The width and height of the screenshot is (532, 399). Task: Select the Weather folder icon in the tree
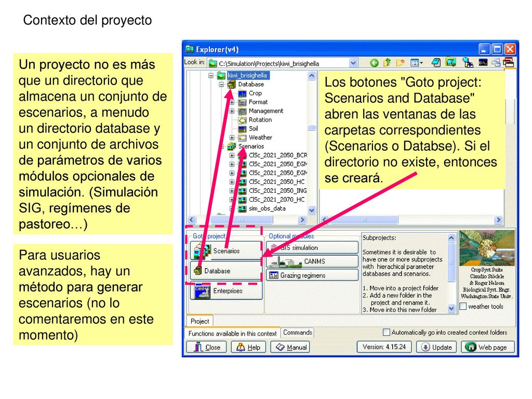click(x=242, y=137)
